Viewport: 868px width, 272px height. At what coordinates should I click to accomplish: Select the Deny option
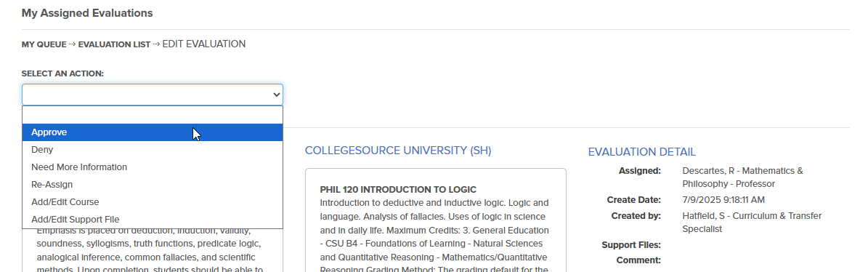(153, 150)
